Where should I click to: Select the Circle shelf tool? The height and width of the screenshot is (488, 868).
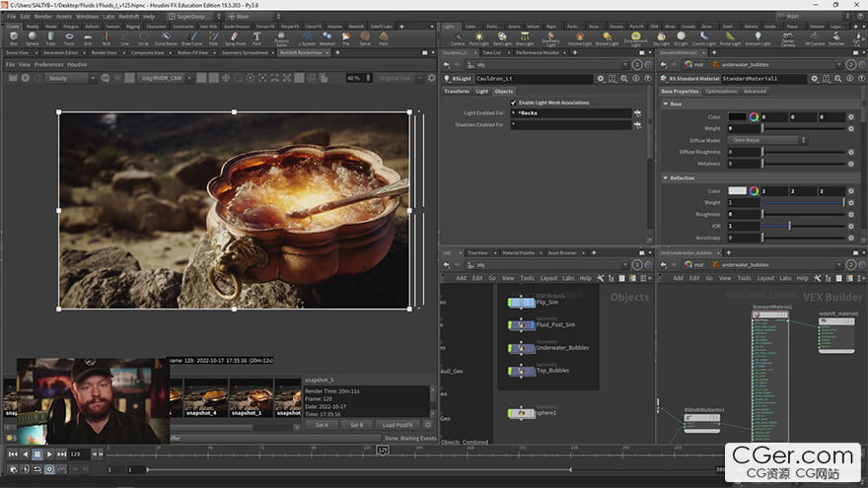tap(143, 38)
